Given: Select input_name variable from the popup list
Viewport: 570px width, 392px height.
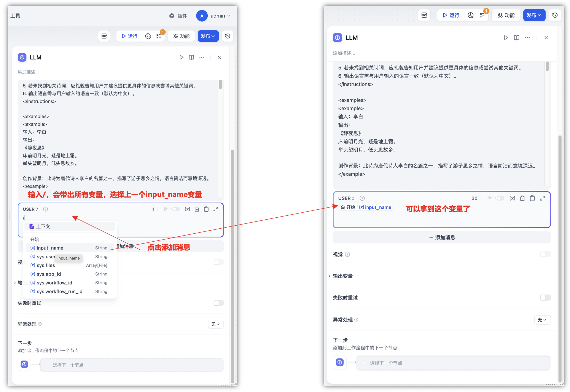Looking at the screenshot, I should (50, 248).
